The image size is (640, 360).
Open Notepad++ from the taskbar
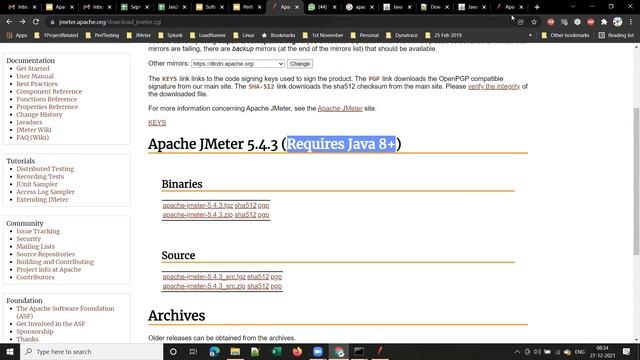click(x=256, y=351)
